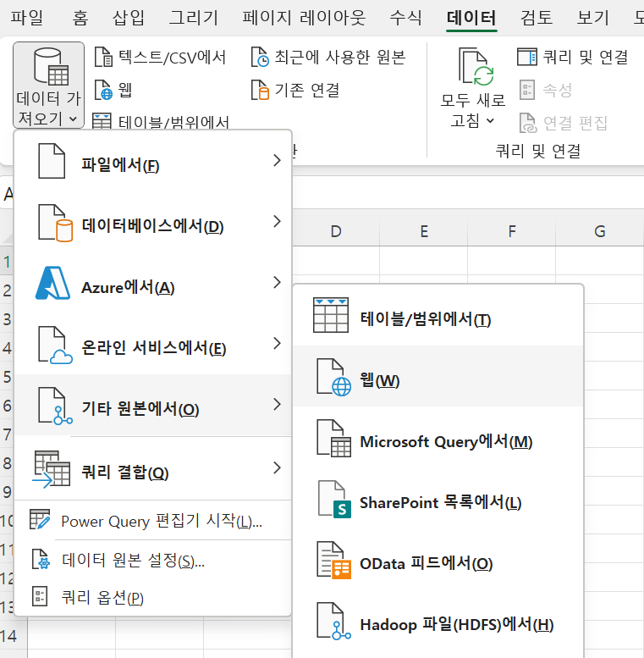Select 쿼리 결합(Q) menu entry

coord(153,468)
